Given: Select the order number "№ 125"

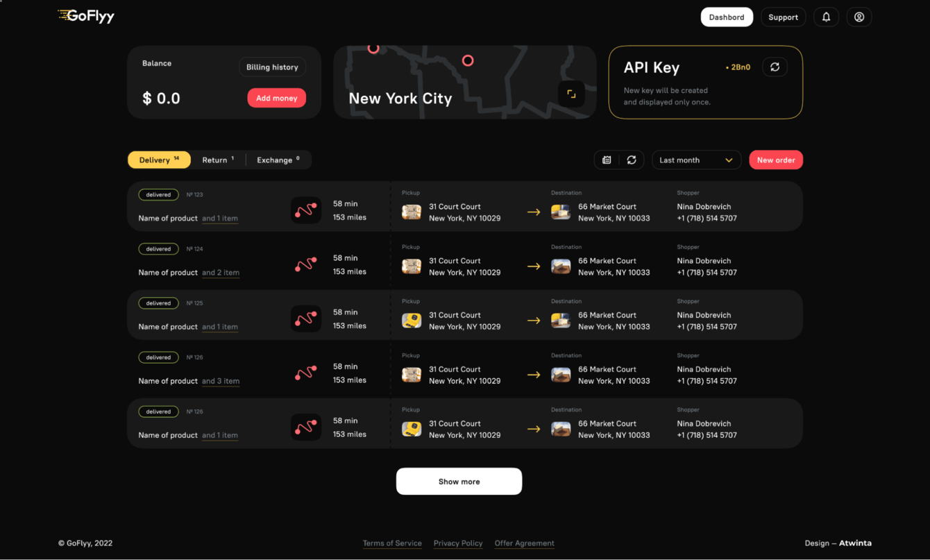Looking at the screenshot, I should click(x=195, y=303).
